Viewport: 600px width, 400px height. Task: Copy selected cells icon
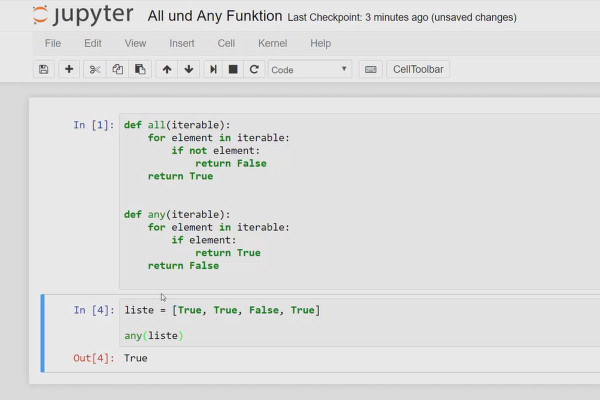(117, 69)
